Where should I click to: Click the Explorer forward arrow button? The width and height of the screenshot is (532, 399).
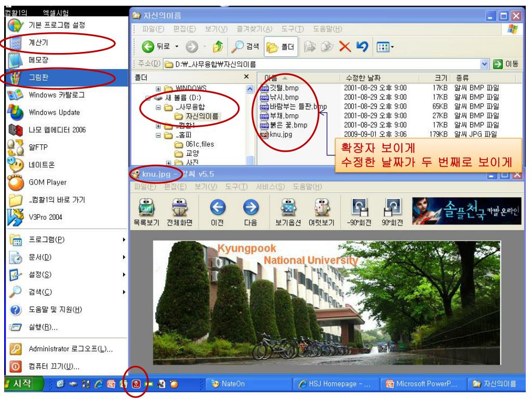(x=192, y=46)
